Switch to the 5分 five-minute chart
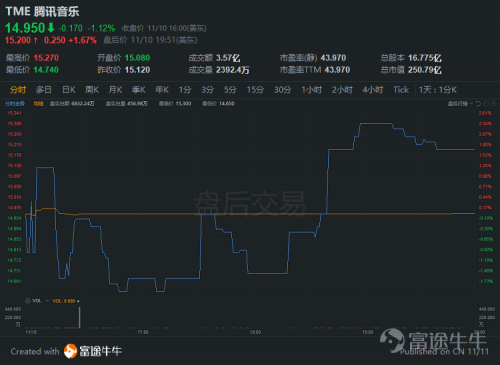This screenshot has width=500, height=365. (230, 90)
